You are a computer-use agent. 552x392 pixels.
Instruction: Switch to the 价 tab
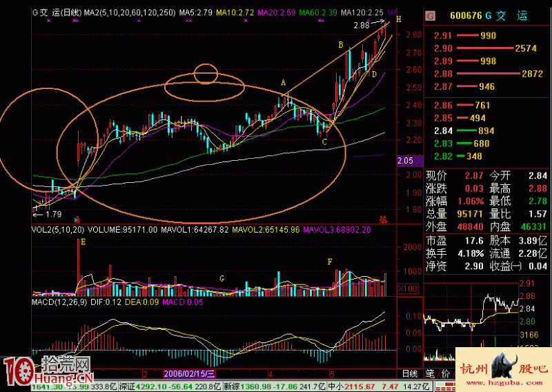coord(445,373)
